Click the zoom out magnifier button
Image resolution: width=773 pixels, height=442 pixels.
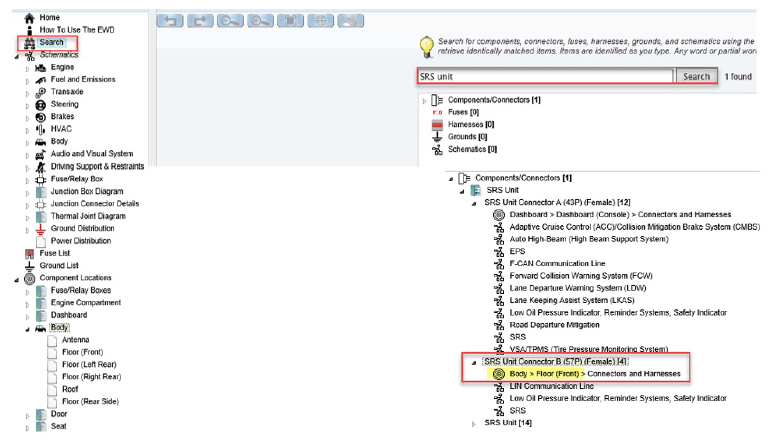[x=230, y=21]
